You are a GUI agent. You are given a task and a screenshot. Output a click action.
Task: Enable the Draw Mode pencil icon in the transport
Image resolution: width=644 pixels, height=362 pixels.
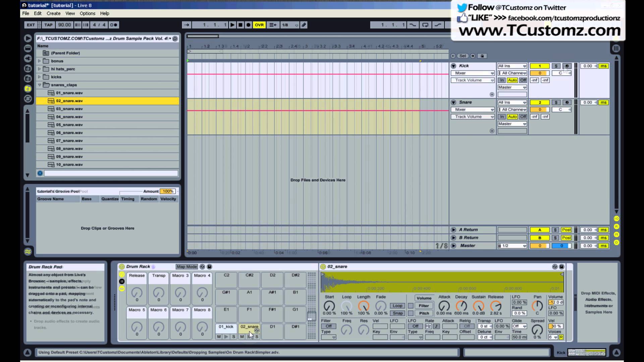[x=304, y=25]
